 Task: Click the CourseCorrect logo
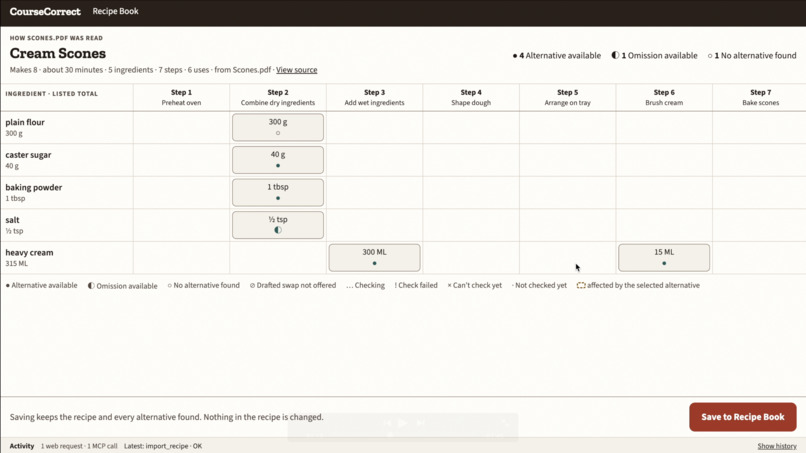[45, 11]
